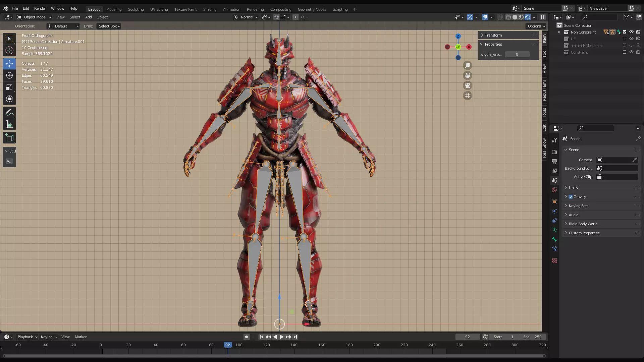Open the File menu
644x362 pixels.
(x=15, y=8)
